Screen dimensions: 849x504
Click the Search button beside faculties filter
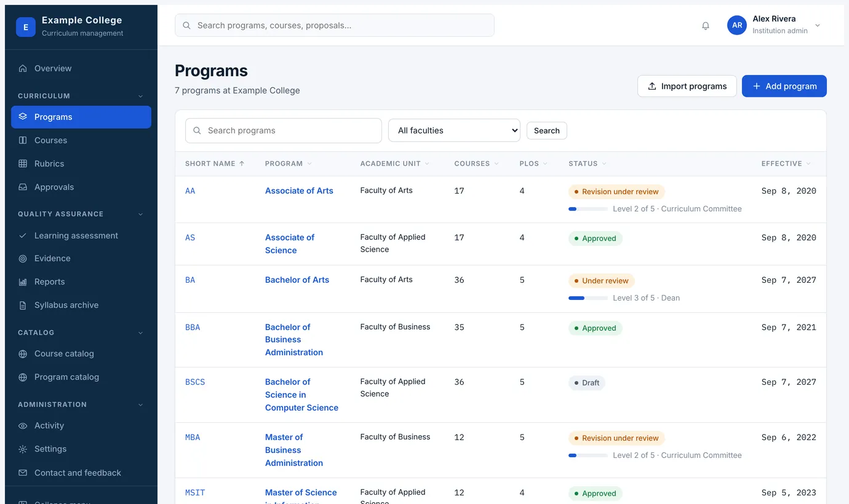(x=547, y=130)
